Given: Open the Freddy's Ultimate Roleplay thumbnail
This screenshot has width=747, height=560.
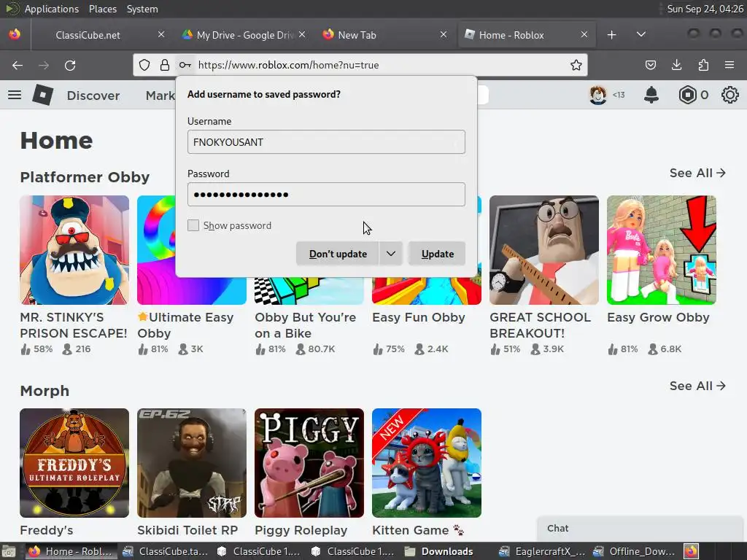Looking at the screenshot, I should click(74, 463).
